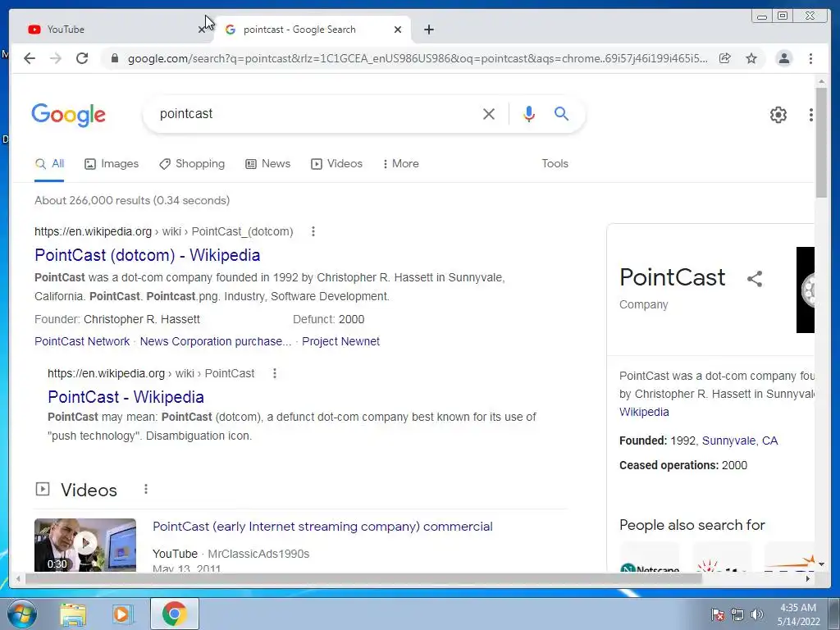Open Videos section options menu
The image size is (840, 630).
coord(146,489)
